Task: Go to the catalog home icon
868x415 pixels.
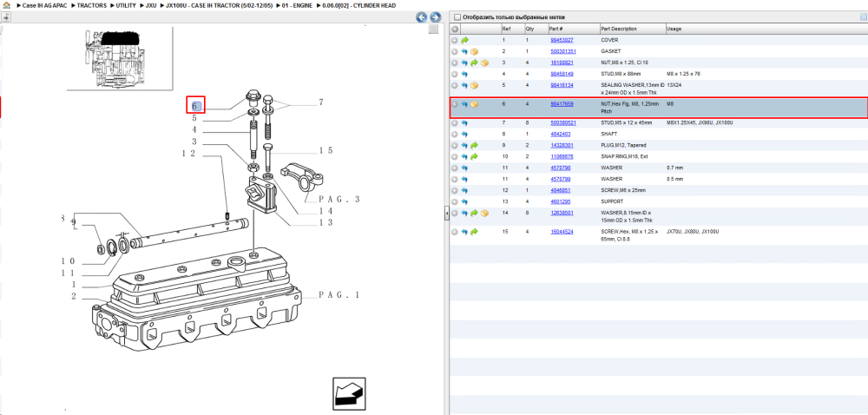Action: tap(6, 5)
